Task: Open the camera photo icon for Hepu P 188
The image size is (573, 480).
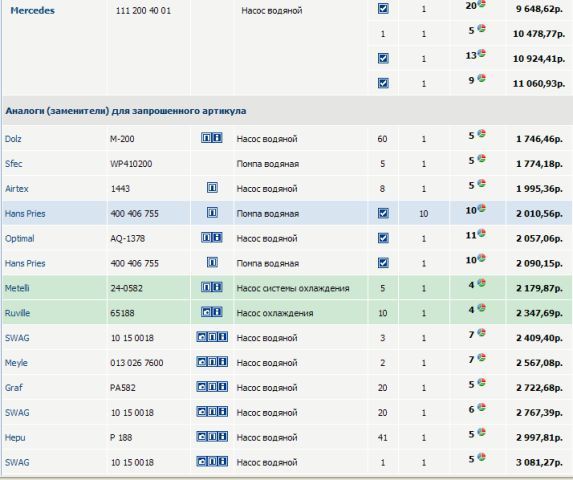Action: [x=201, y=437]
